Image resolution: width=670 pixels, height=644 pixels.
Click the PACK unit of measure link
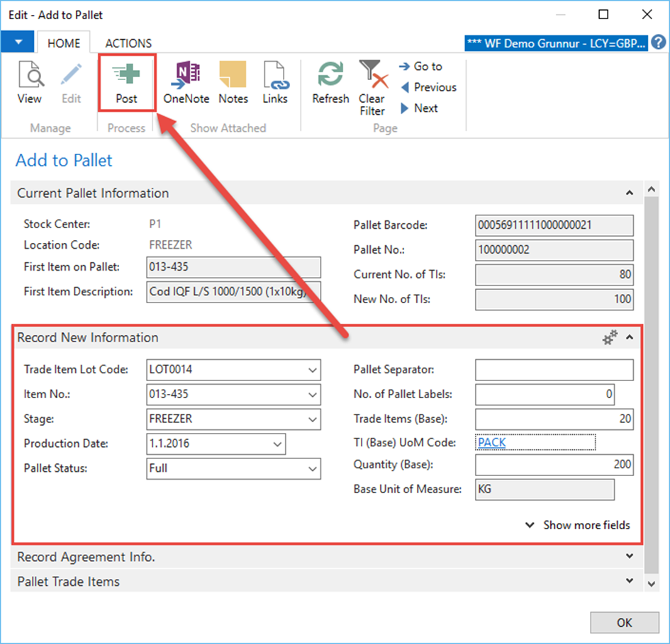(491, 443)
